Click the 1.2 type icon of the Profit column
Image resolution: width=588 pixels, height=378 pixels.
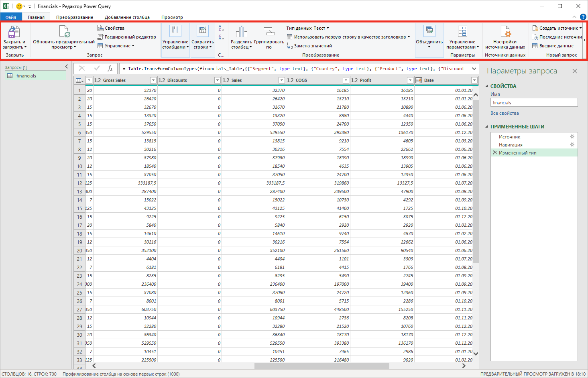[354, 80]
